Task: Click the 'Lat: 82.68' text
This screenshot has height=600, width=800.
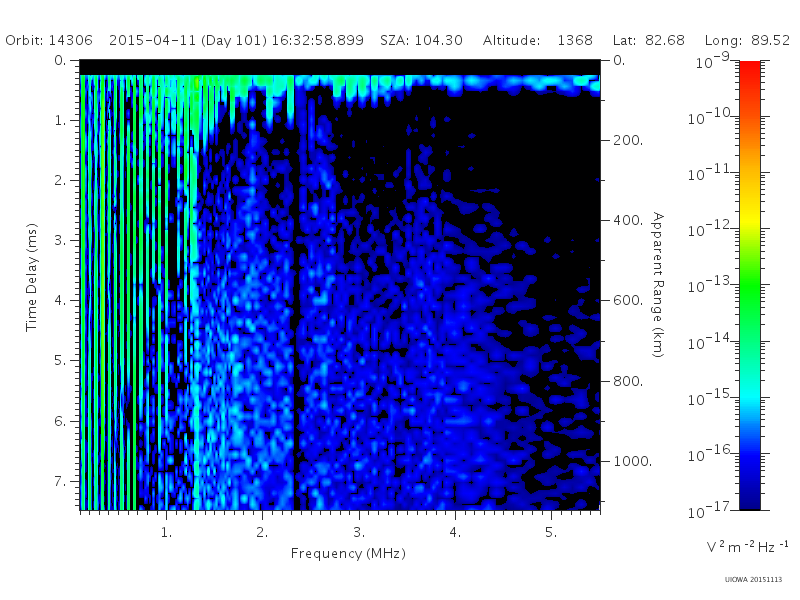Action: point(648,40)
